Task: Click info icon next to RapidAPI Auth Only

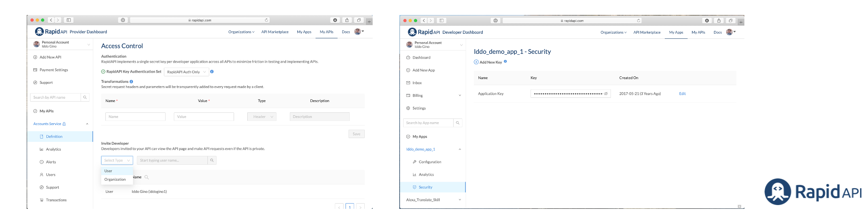Action: click(212, 72)
